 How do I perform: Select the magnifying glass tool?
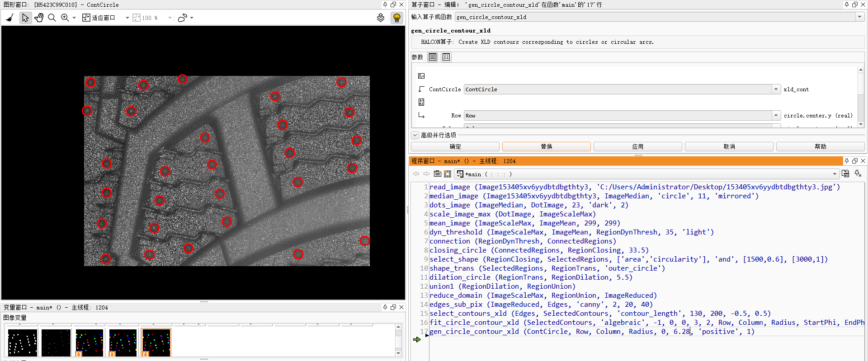[52, 18]
